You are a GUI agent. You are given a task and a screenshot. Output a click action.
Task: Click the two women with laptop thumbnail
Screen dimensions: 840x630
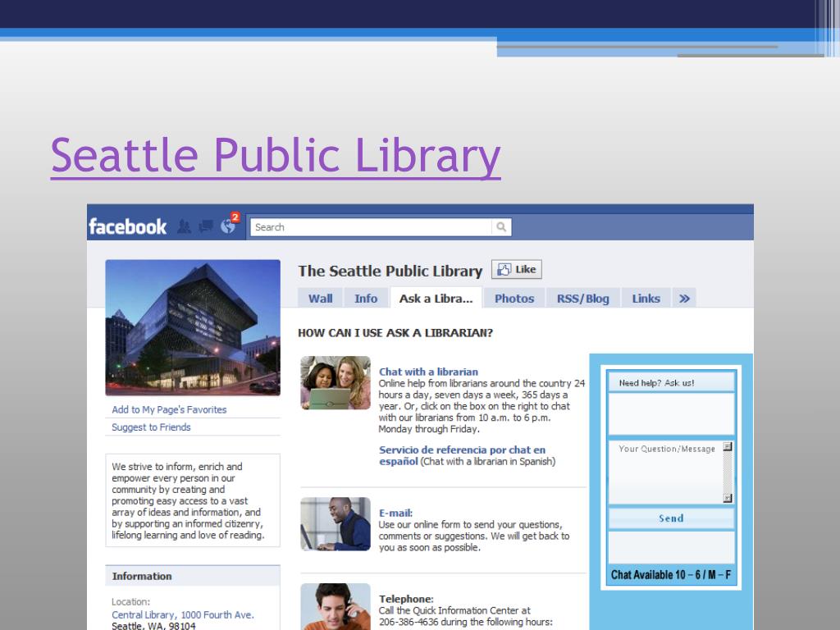(x=336, y=383)
